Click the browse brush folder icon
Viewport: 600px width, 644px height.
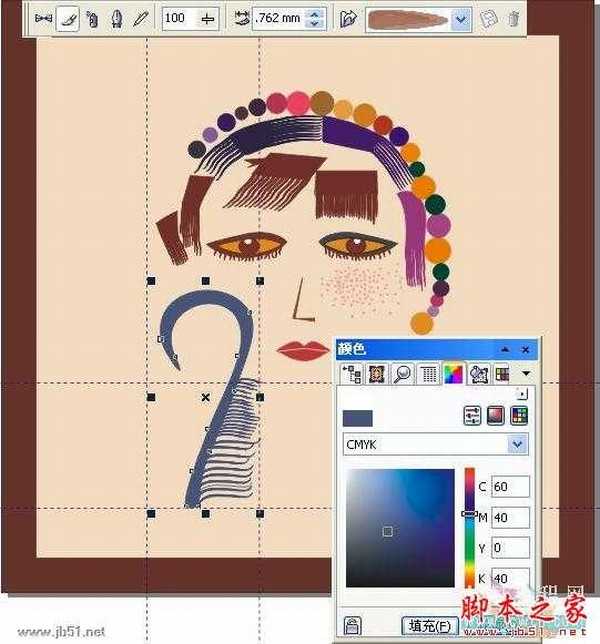click(348, 18)
